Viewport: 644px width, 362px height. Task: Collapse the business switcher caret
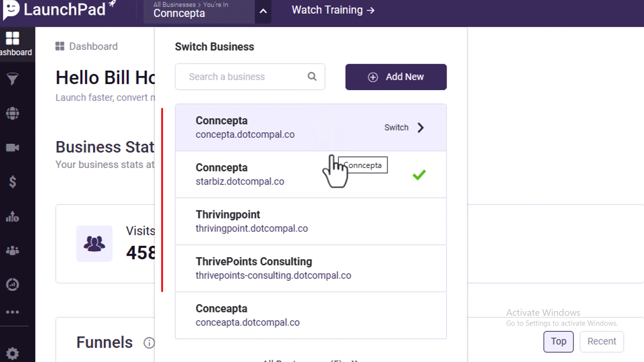click(x=263, y=11)
